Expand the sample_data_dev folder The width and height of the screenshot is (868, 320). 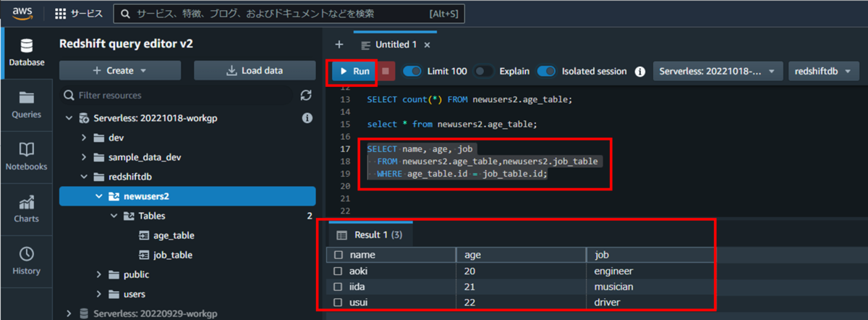[84, 157]
